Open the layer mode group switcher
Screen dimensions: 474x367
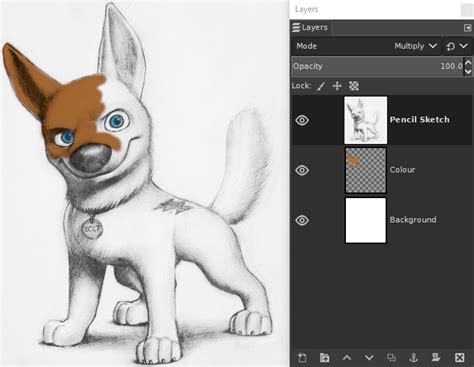tap(457, 46)
